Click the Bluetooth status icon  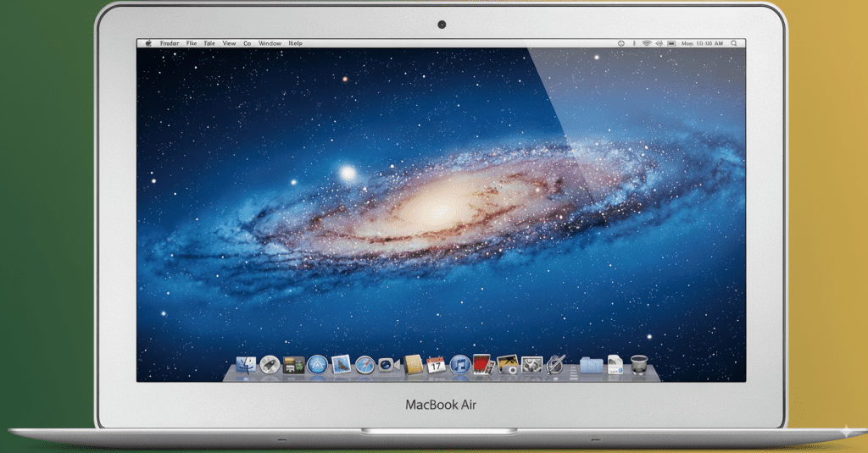634,43
